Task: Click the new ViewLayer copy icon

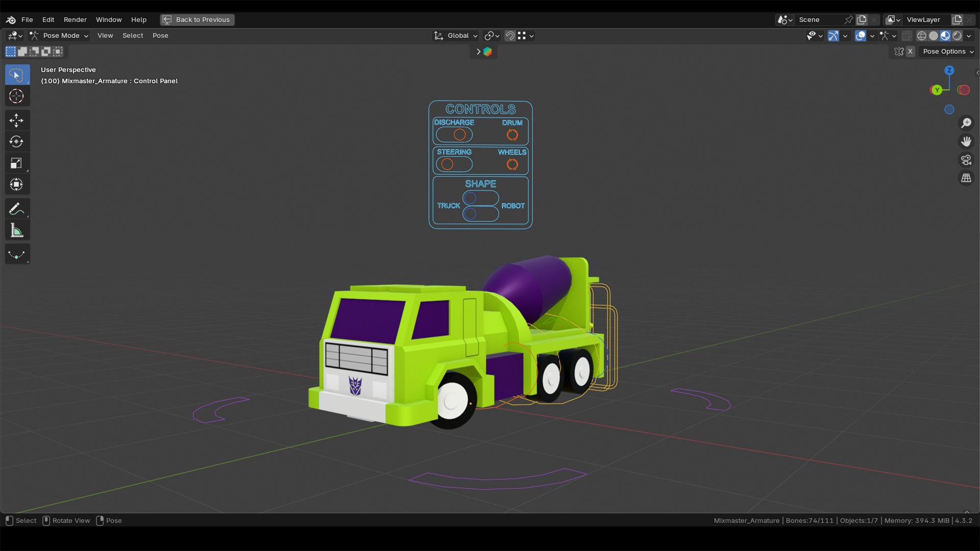Action: pos(957,19)
